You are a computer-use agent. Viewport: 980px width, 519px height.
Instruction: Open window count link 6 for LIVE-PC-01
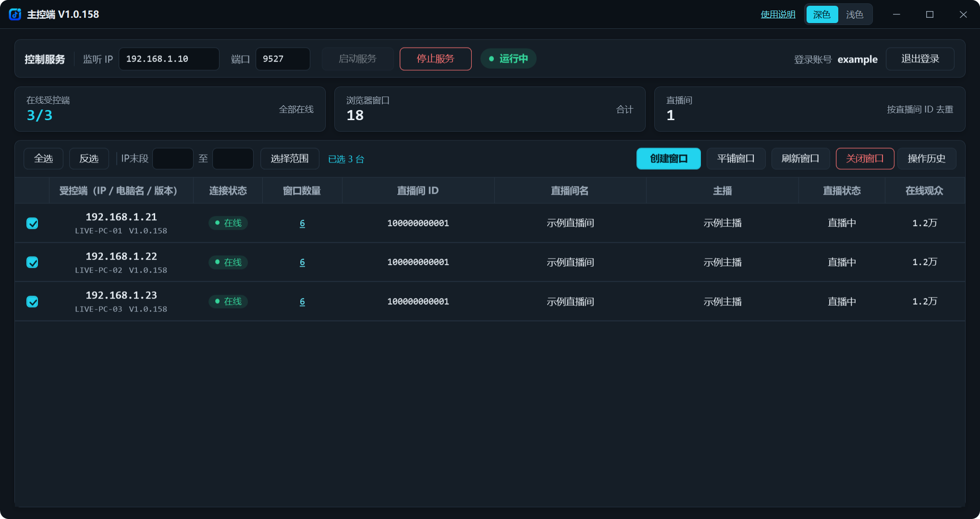tap(302, 223)
